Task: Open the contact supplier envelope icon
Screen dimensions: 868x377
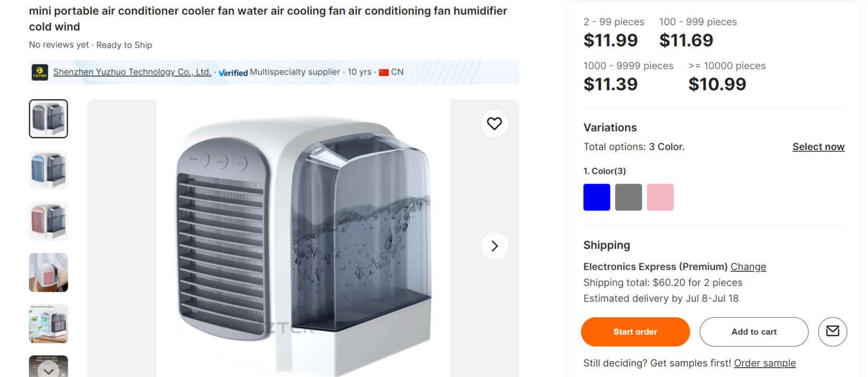Action: click(832, 332)
